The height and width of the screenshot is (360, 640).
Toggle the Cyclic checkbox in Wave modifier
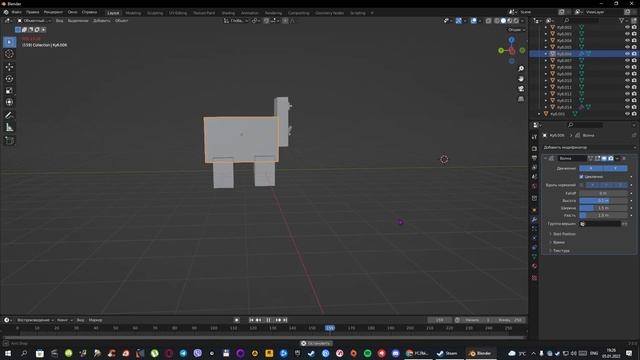[581, 177]
